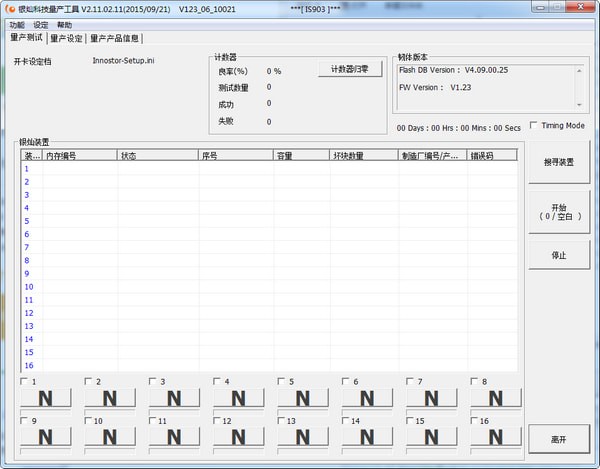The width and height of the screenshot is (600, 469).
Task: Tick the checkbox for port 13
Action: pyautogui.click(x=281, y=421)
